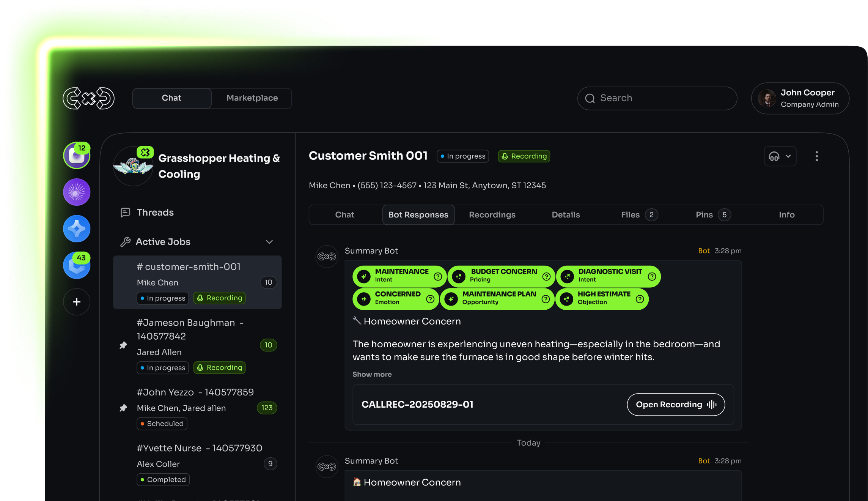868x501 pixels.
Task: Click the help icon on BUDGET CONCERN tag
Action: pos(546,276)
